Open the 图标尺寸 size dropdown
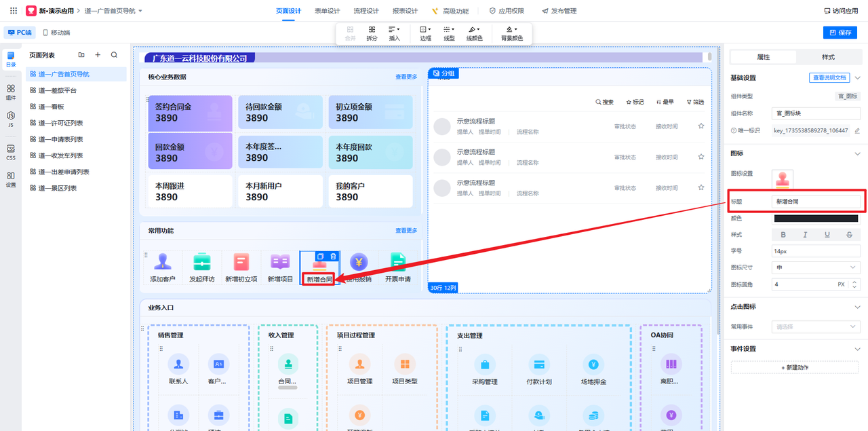The image size is (868, 431). click(816, 267)
